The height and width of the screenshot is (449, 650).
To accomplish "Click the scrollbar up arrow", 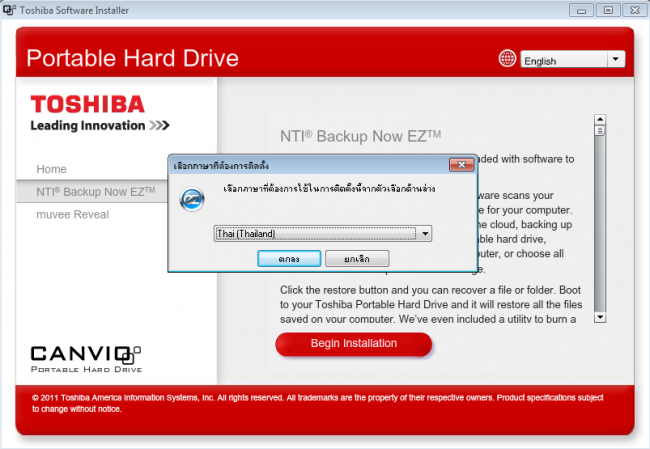I will coord(600,119).
